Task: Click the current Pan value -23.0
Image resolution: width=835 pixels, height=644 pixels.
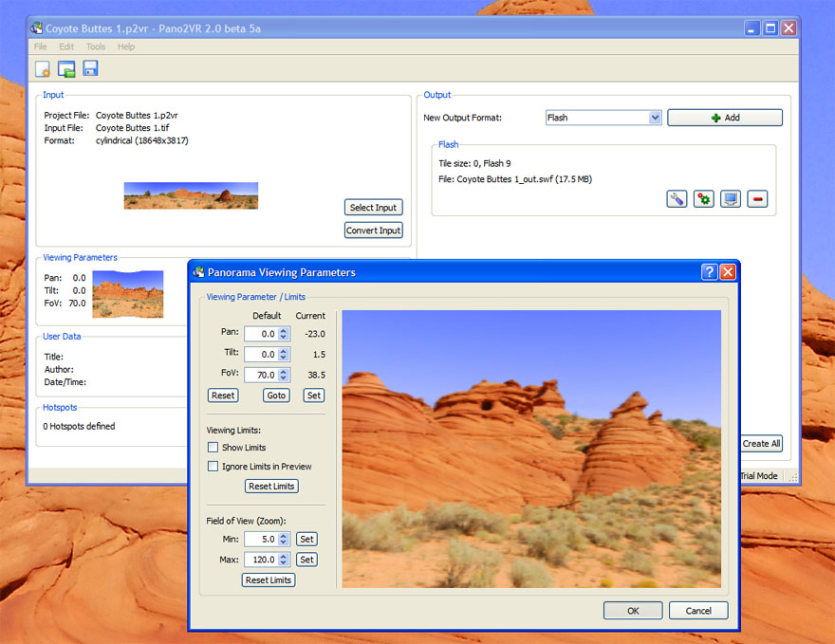Action: [x=315, y=334]
